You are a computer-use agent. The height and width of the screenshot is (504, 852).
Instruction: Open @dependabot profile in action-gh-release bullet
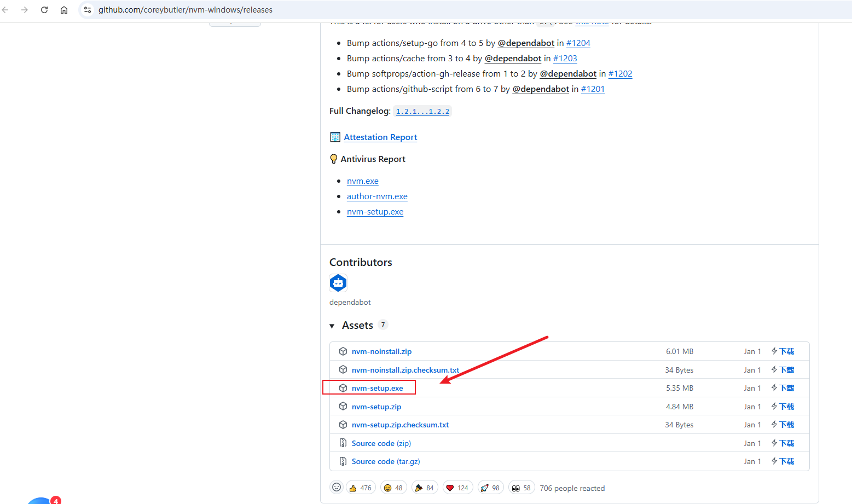(x=568, y=74)
